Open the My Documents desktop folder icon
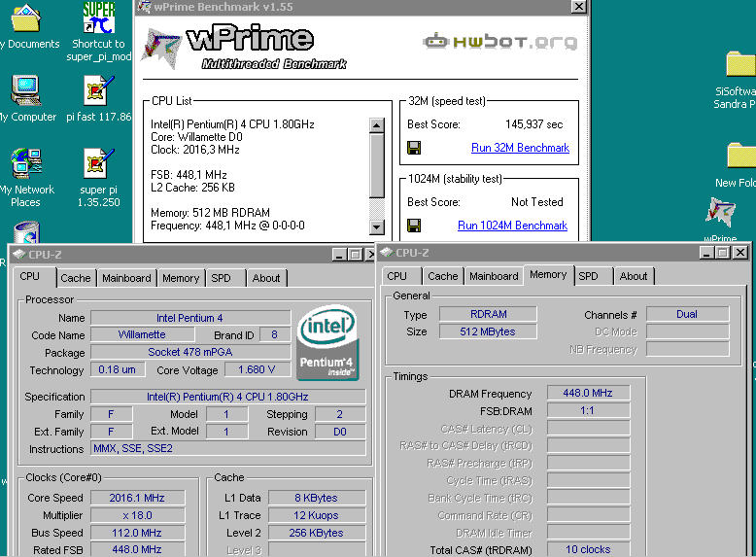The width and height of the screenshot is (756, 557). pos(26,18)
